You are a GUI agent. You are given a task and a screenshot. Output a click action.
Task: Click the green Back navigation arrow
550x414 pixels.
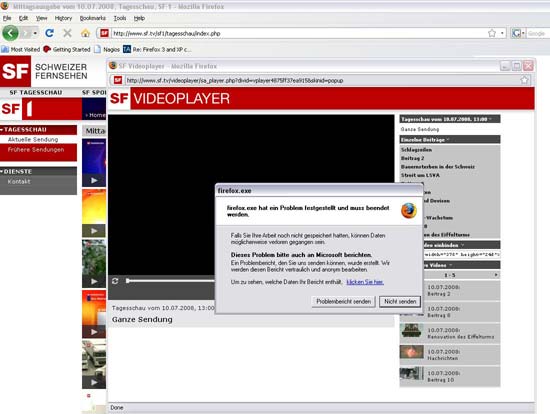11,33
